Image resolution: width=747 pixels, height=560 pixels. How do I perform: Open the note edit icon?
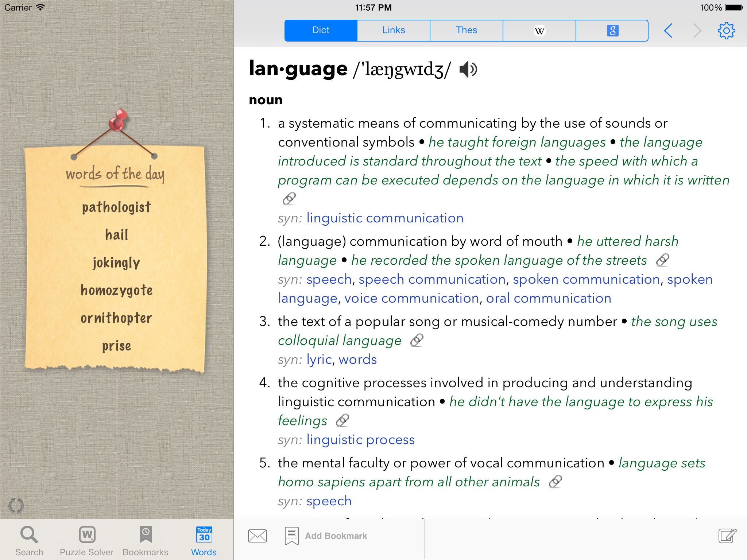click(x=727, y=536)
